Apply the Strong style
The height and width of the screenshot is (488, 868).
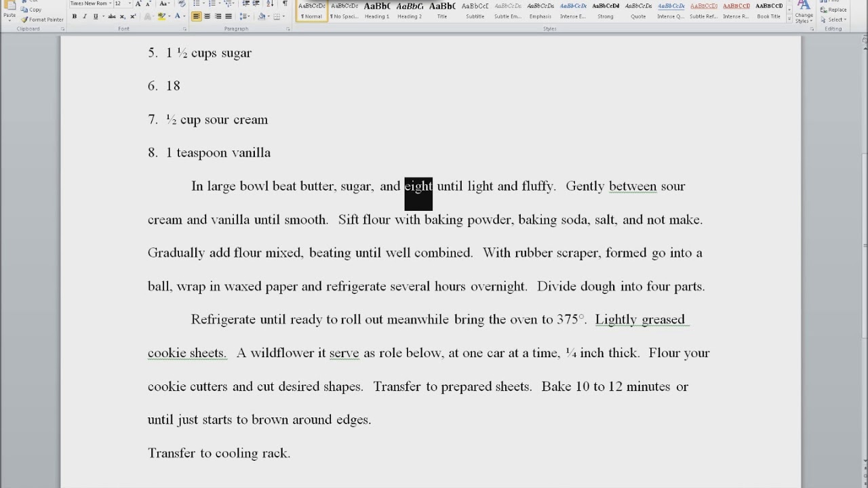coord(606,10)
